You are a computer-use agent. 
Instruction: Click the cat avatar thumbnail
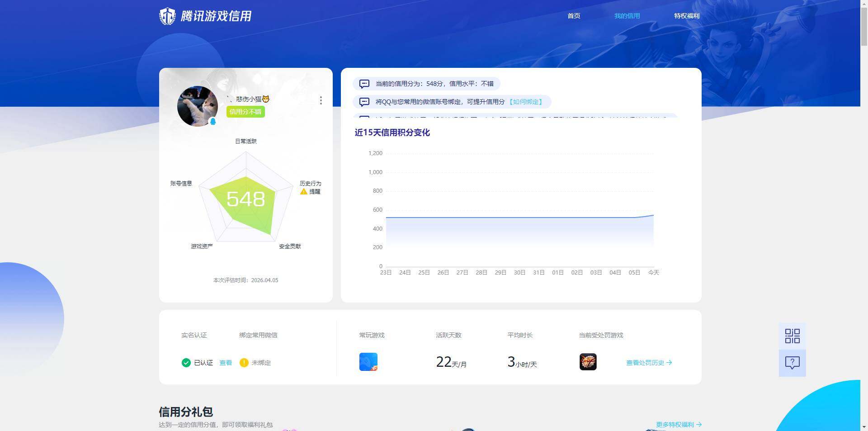click(x=198, y=106)
